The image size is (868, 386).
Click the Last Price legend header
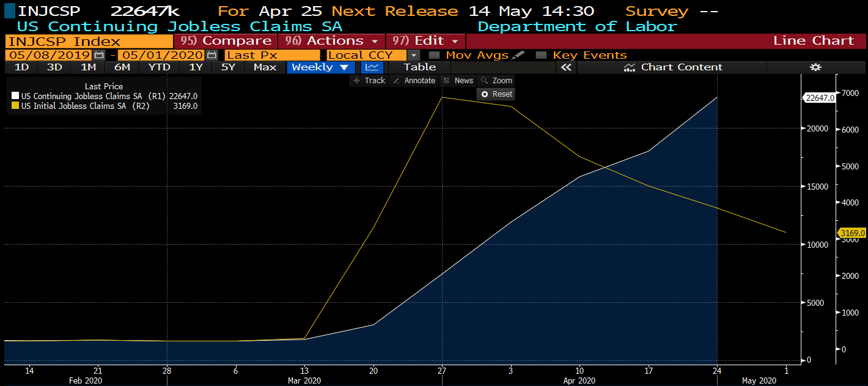coord(104,86)
